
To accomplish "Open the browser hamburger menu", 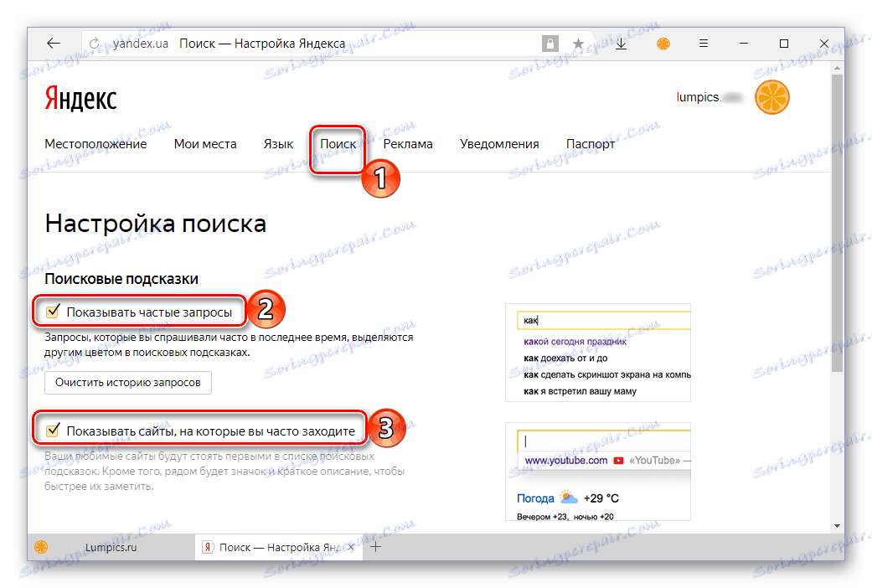I will [704, 44].
